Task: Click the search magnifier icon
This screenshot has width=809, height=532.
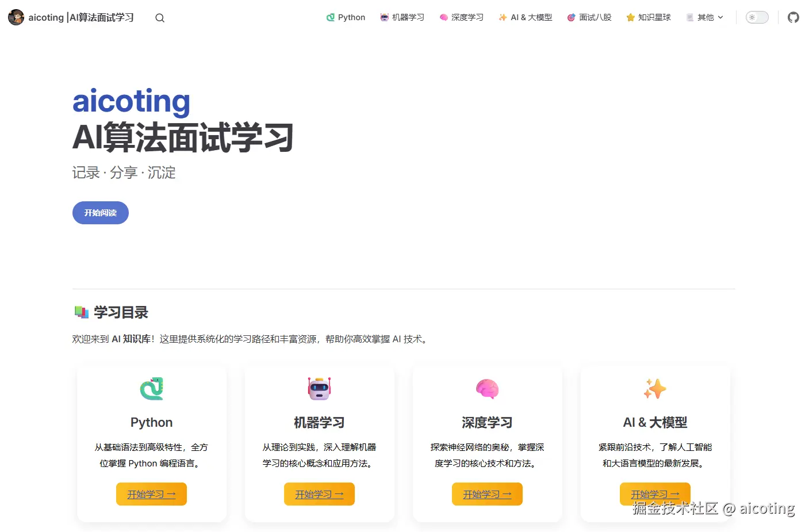Action: [x=160, y=18]
